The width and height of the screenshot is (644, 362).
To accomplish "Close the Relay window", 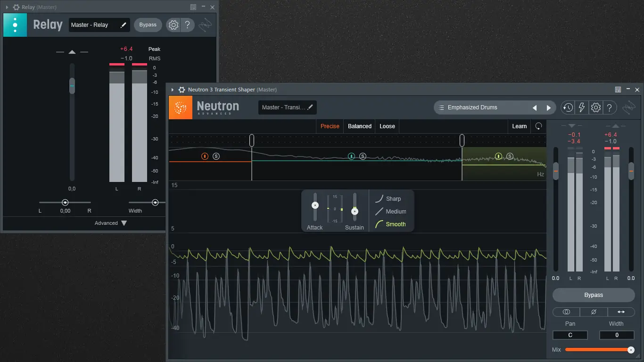I will click(213, 7).
